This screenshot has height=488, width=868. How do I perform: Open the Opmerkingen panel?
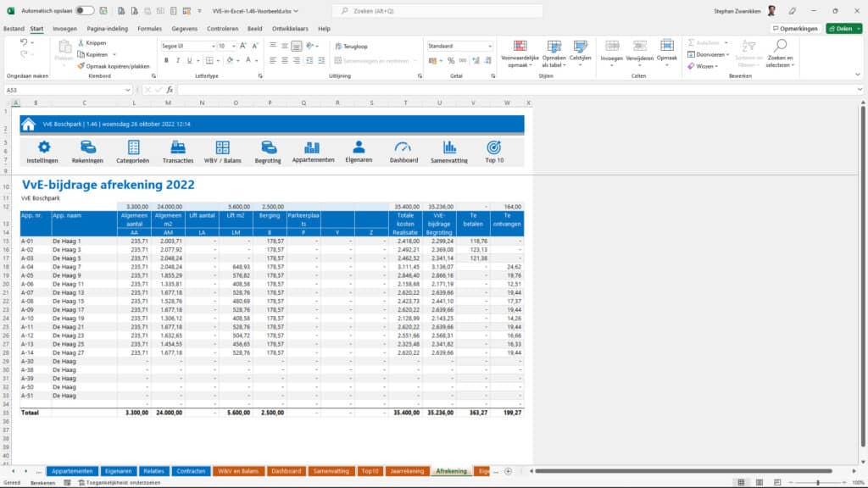click(x=795, y=27)
